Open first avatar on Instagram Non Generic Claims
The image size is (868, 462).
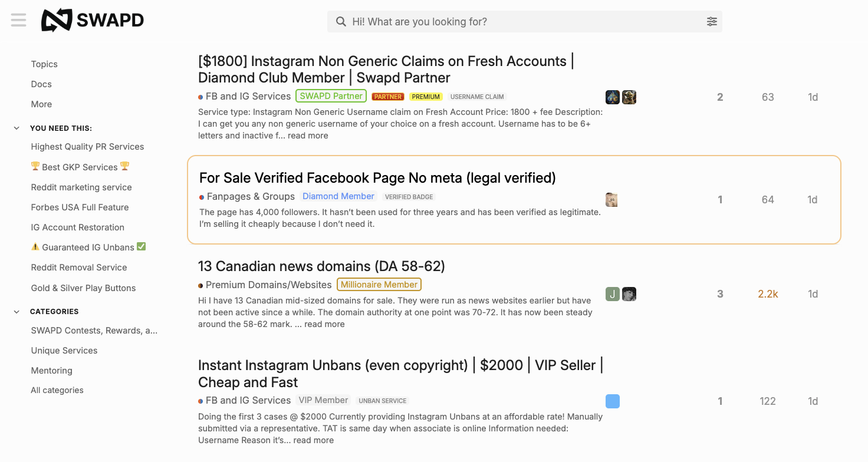[613, 97]
